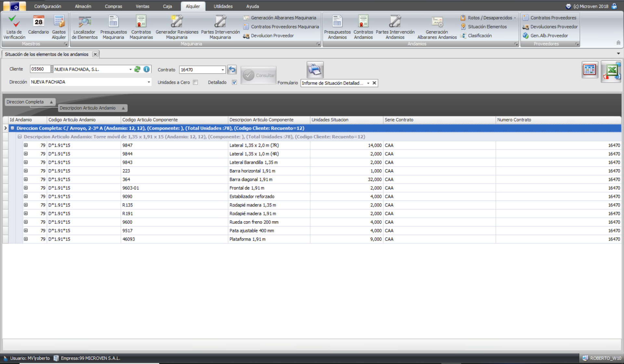Image resolution: width=624 pixels, height=364 pixels.
Task: Expand row with component 9847
Action: (x=26, y=145)
